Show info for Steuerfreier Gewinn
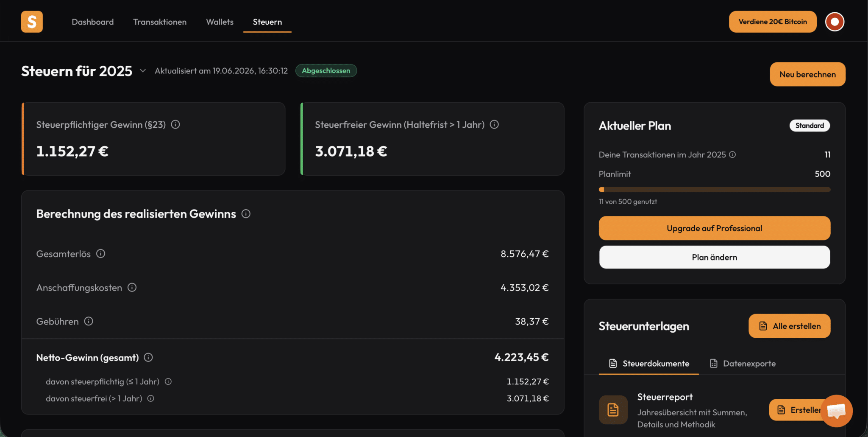Screen dimensions: 868x437 494,124
